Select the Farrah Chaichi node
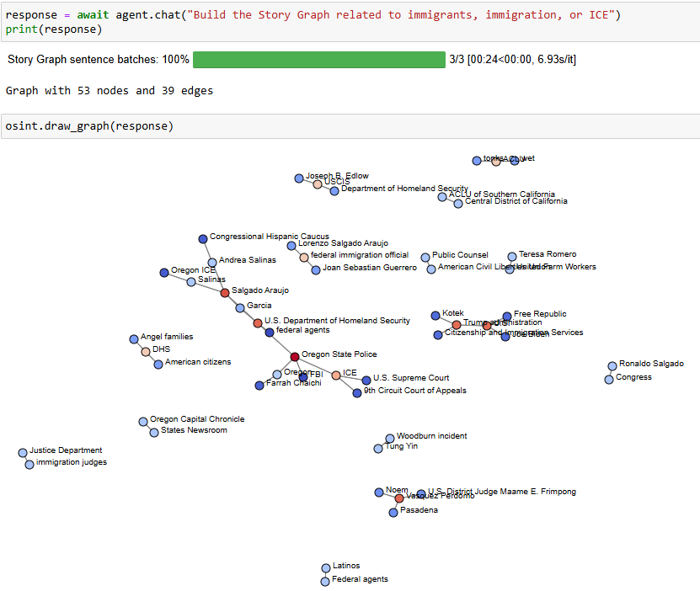This screenshot has width=700, height=591. (259, 386)
